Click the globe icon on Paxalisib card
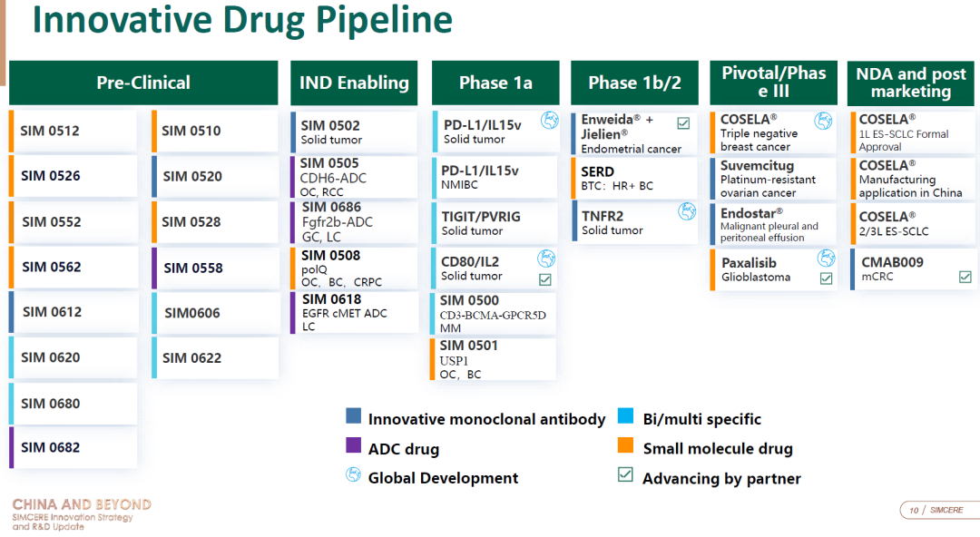This screenshot has height=537, width=980. pos(826,259)
